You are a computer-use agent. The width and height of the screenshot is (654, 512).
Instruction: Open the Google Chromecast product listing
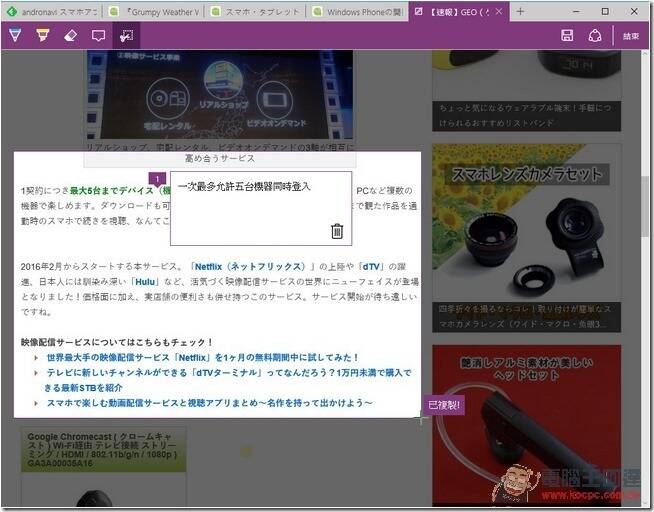[x=103, y=449]
